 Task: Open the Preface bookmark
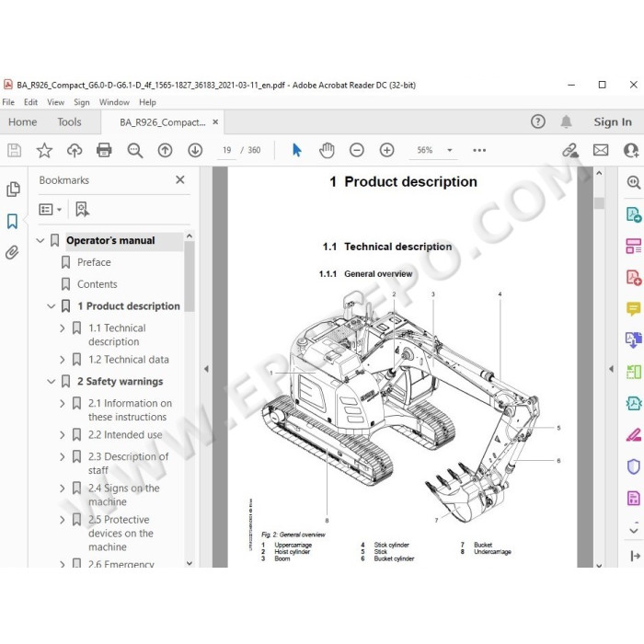94,262
